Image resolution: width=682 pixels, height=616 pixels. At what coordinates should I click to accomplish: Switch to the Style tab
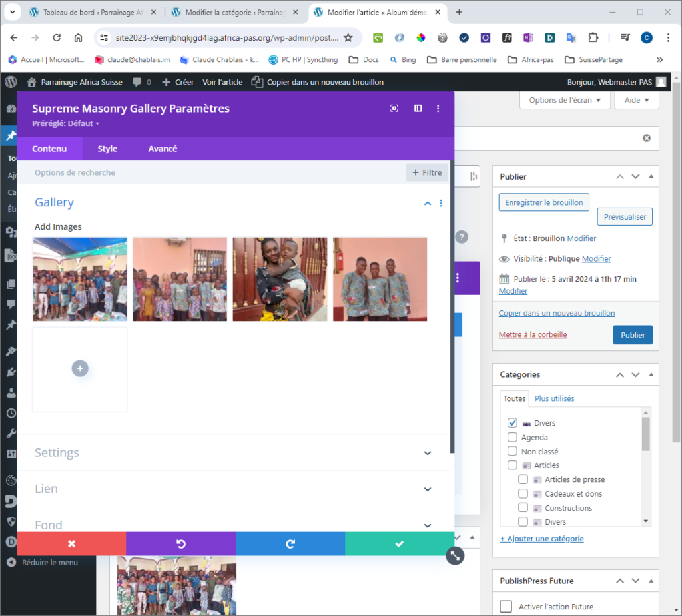click(107, 149)
